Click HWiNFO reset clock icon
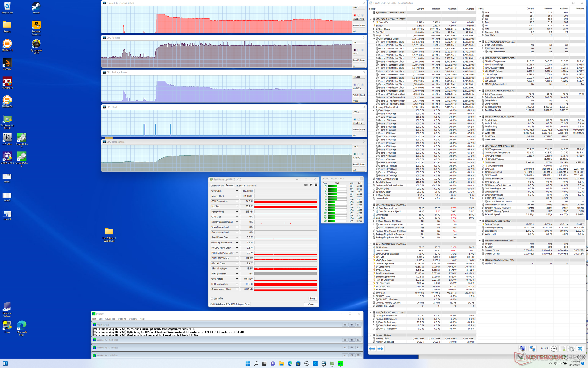This screenshot has width=588, height=368. 554,349
